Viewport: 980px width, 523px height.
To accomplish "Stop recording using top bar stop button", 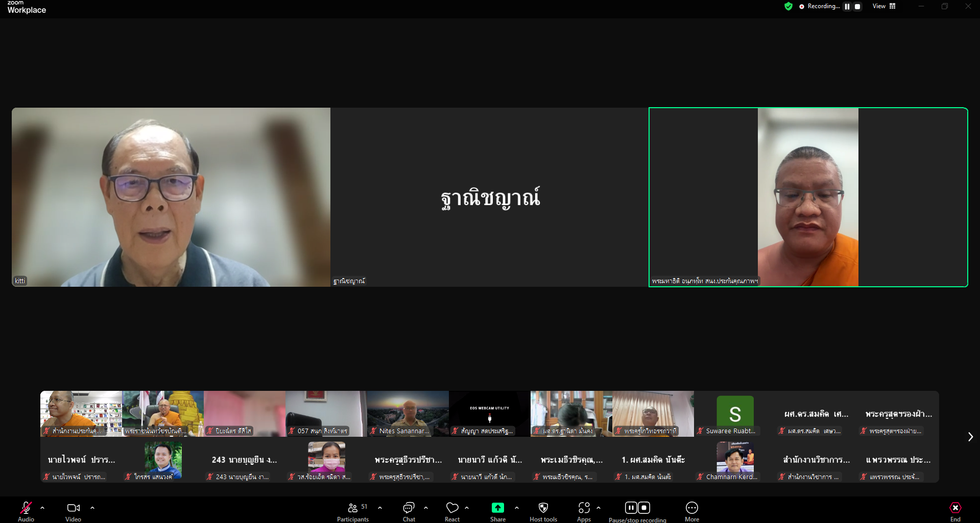I will click(857, 7).
